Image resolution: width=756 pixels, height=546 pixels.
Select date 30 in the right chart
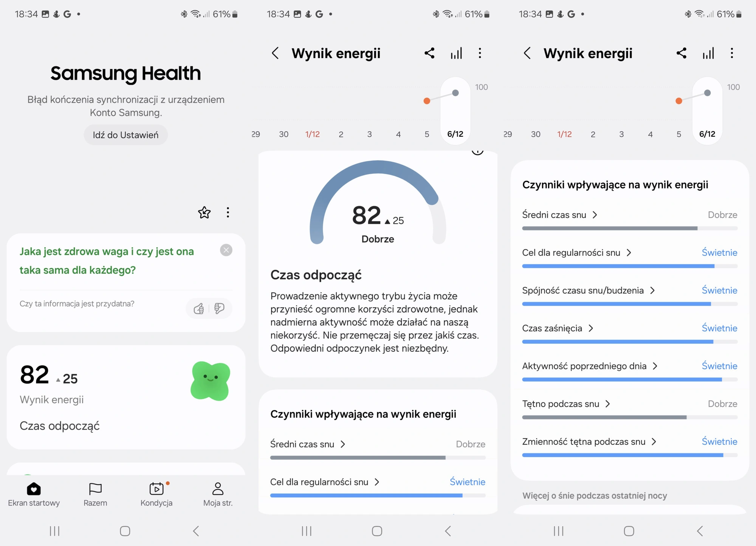point(536,134)
